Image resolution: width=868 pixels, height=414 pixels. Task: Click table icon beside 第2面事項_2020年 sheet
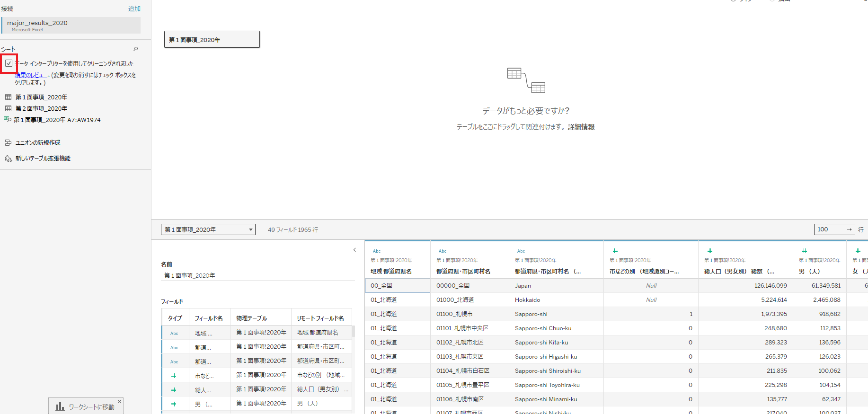point(8,108)
